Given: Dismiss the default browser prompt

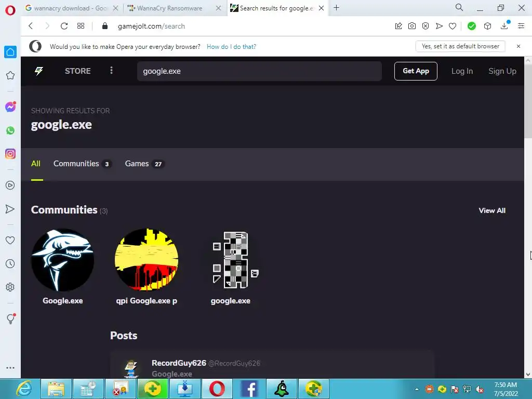Looking at the screenshot, I should [518, 46].
